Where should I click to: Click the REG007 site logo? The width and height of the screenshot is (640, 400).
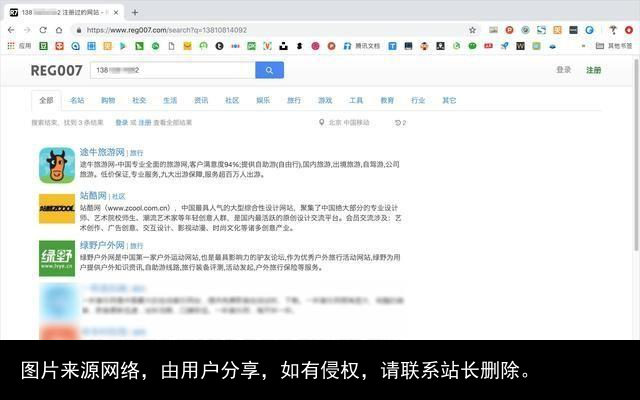coord(56,70)
